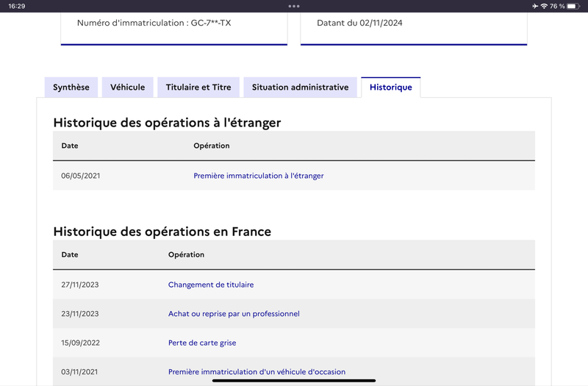Open the three-dot multitasking menu

point(294,6)
